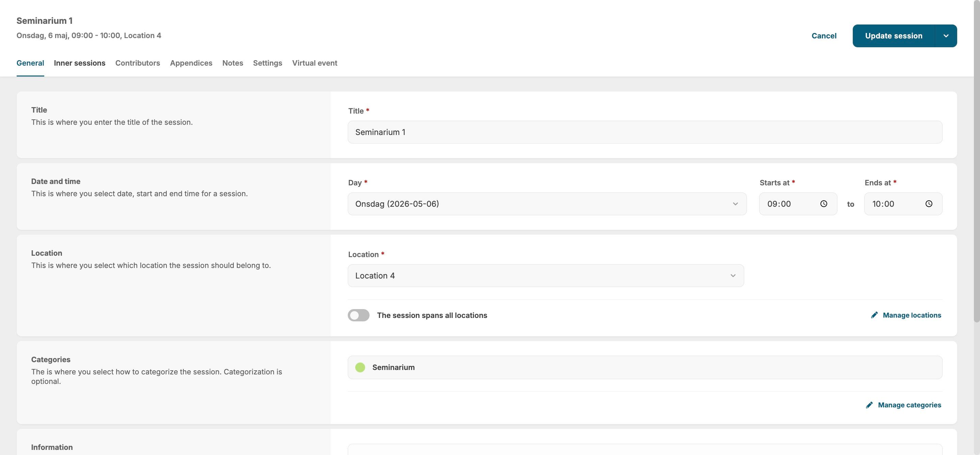This screenshot has width=980, height=455.
Task: Open the Contributors tab
Action: pyautogui.click(x=138, y=63)
